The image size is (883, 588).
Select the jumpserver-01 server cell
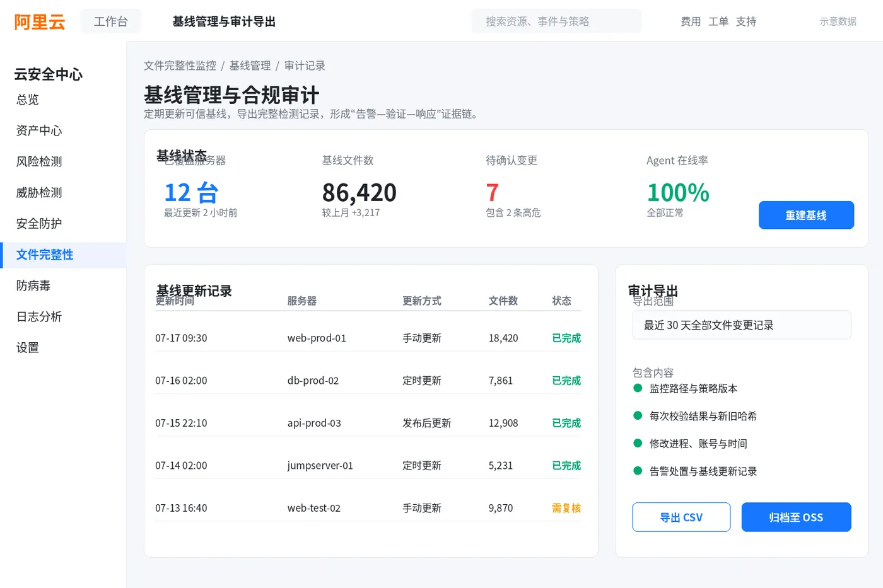pyautogui.click(x=320, y=466)
